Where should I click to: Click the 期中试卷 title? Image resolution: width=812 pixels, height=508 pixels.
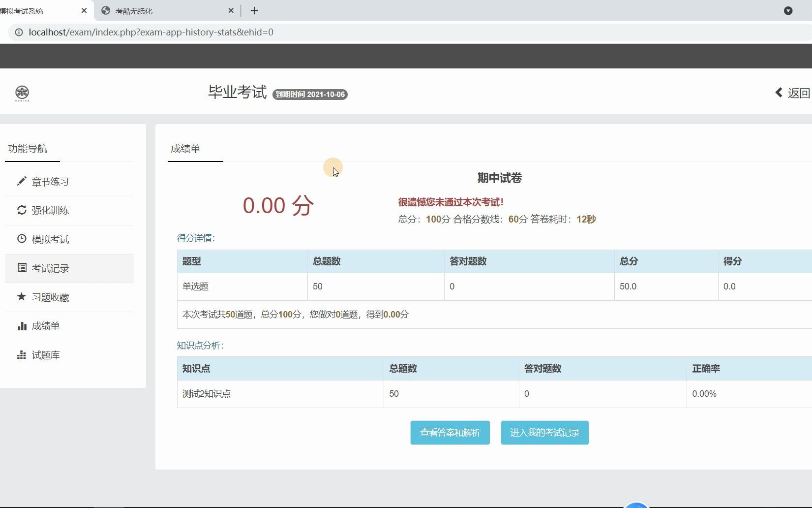point(499,178)
